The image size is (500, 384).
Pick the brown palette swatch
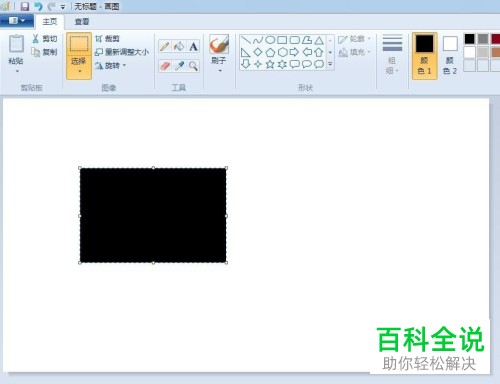coord(495,52)
